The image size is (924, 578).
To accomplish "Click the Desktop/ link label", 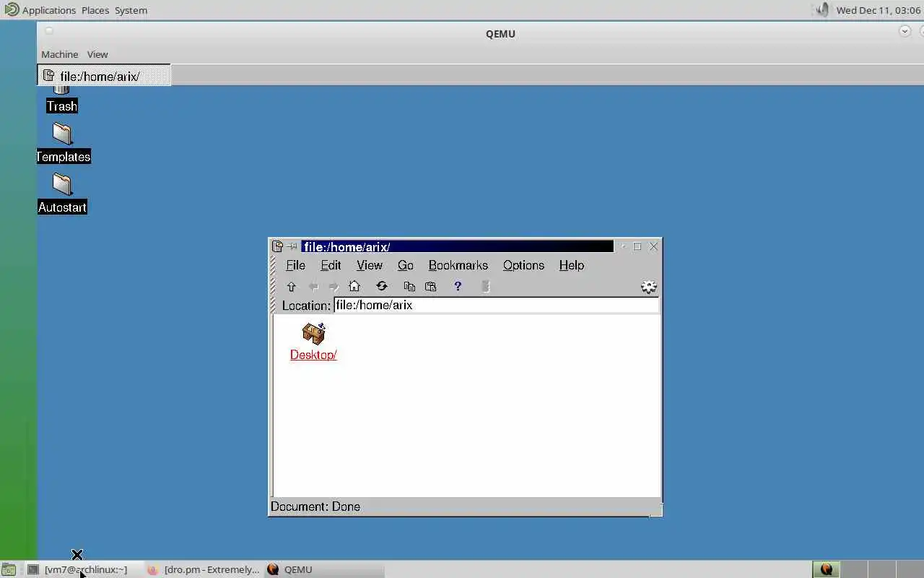I will pyautogui.click(x=313, y=355).
